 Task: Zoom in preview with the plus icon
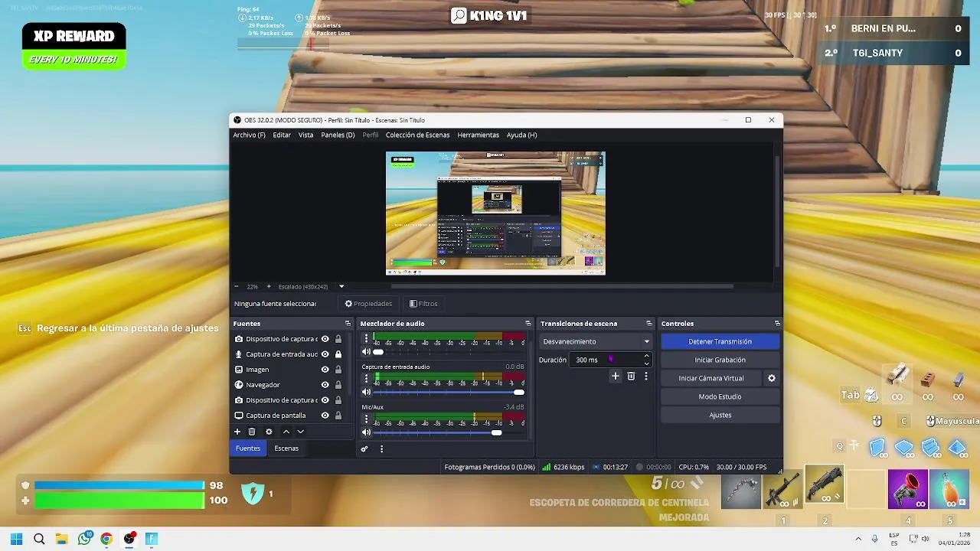(x=268, y=286)
